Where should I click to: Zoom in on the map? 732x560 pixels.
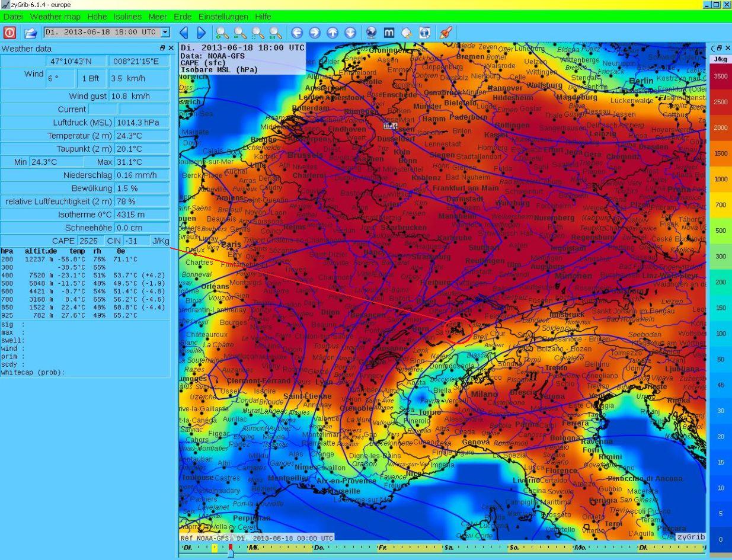coord(222,33)
